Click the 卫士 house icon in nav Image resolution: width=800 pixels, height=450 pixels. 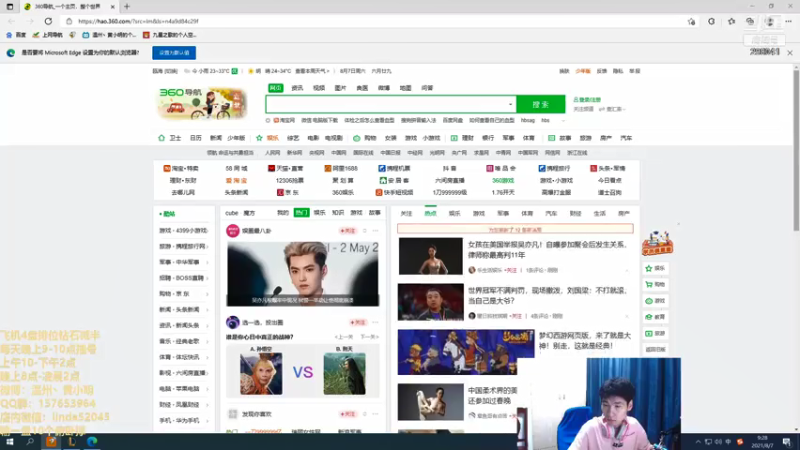(161, 138)
